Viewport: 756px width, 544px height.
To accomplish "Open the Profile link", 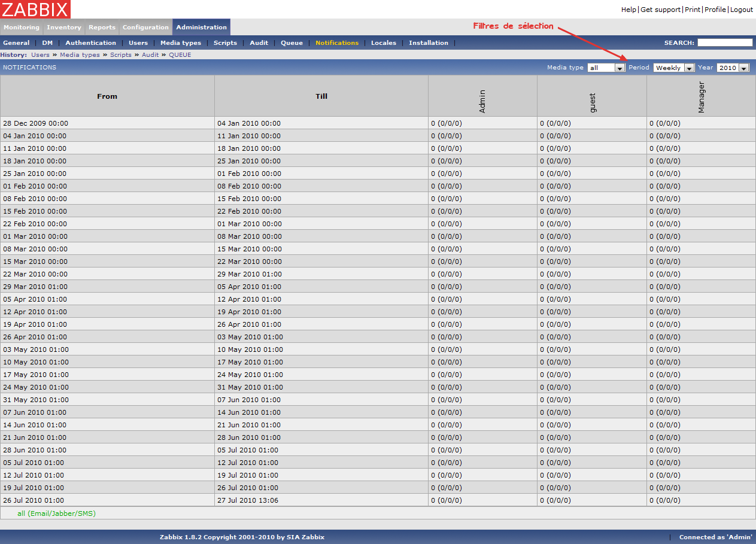I will point(715,10).
